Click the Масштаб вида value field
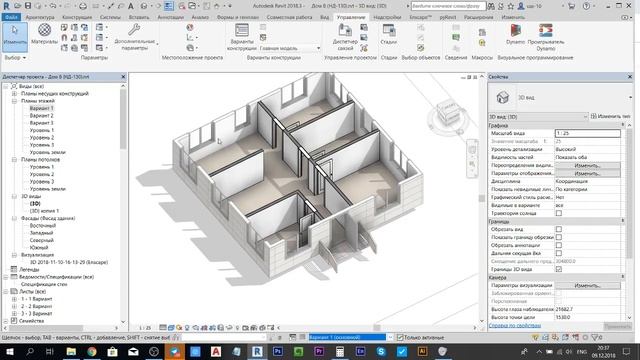 588,133
